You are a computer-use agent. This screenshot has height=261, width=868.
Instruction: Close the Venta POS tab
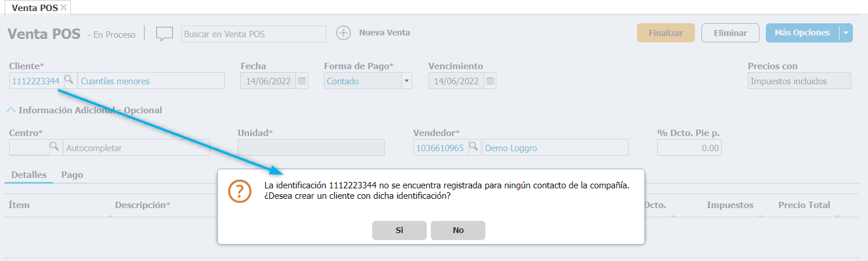64,8
